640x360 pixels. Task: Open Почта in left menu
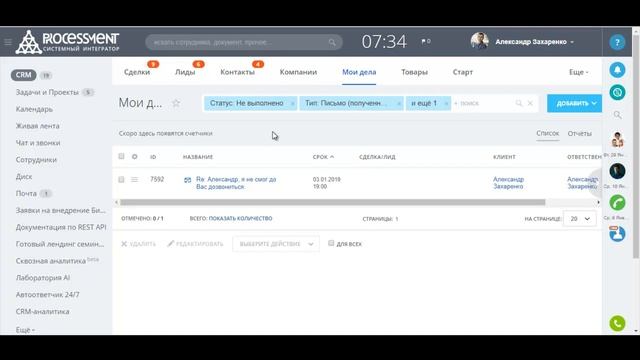click(26, 193)
